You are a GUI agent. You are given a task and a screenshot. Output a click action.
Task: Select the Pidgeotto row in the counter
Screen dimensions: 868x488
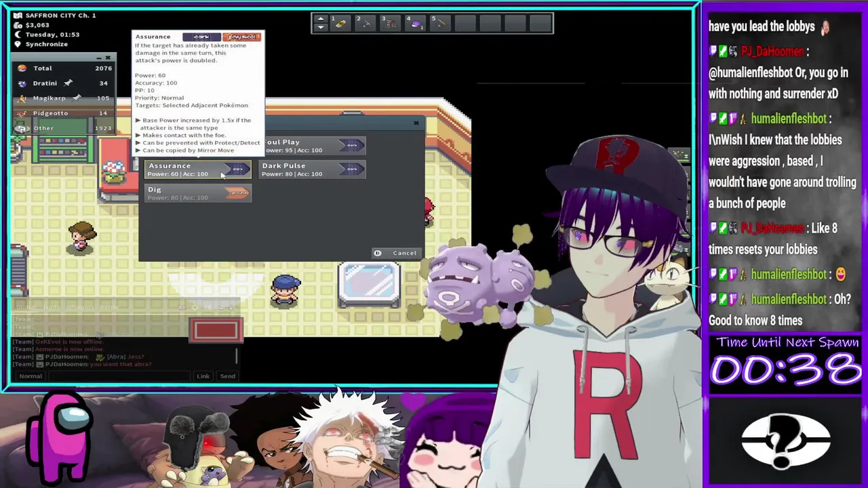[63, 113]
